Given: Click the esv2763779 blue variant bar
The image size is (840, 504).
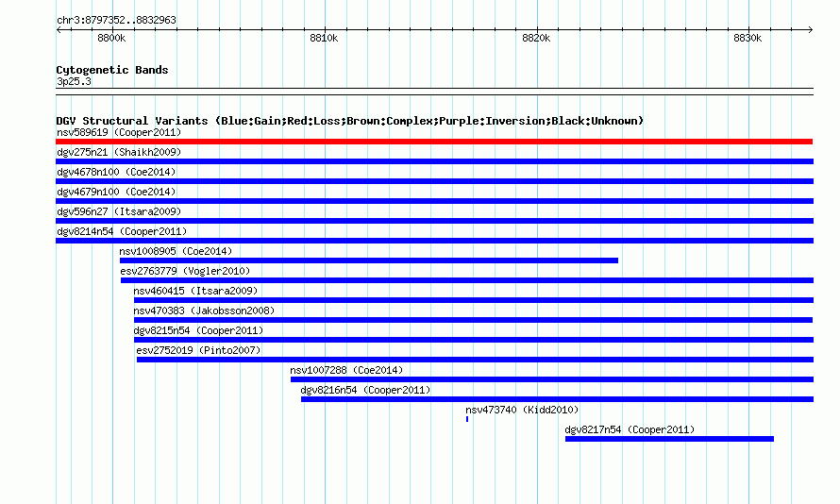Looking at the screenshot, I should (467, 280).
